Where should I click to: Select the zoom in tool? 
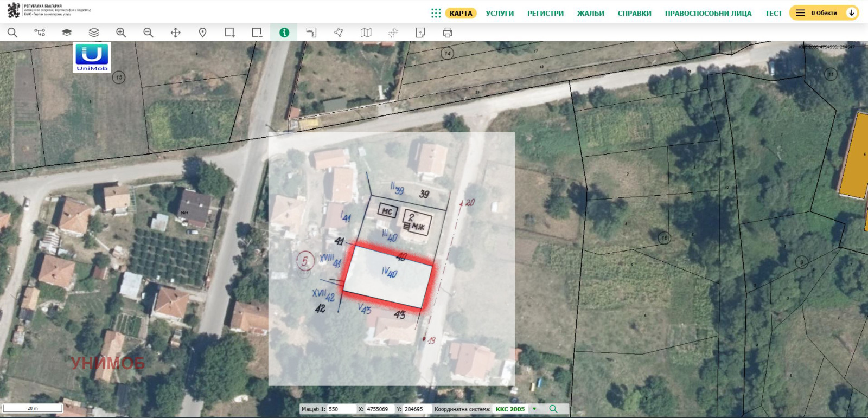(121, 33)
